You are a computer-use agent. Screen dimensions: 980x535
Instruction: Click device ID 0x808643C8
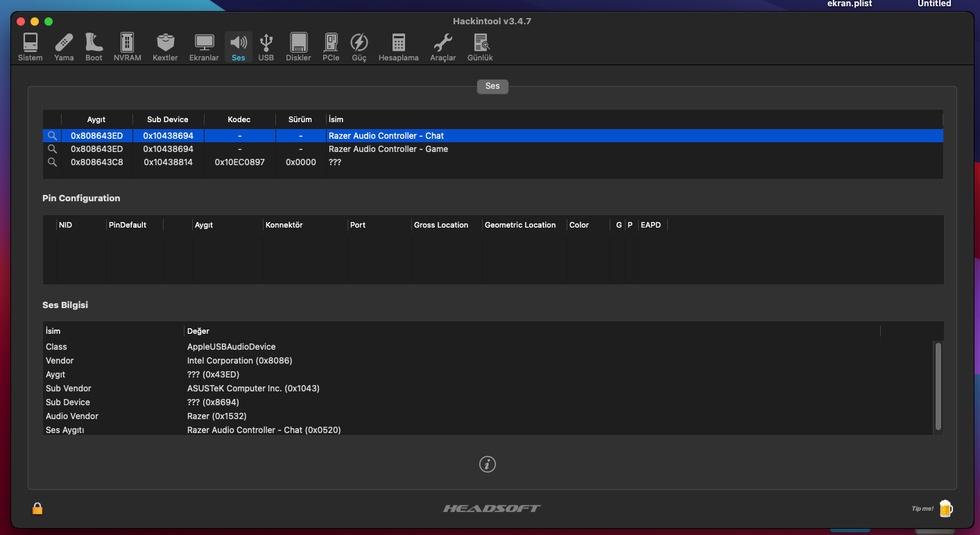pyautogui.click(x=97, y=162)
